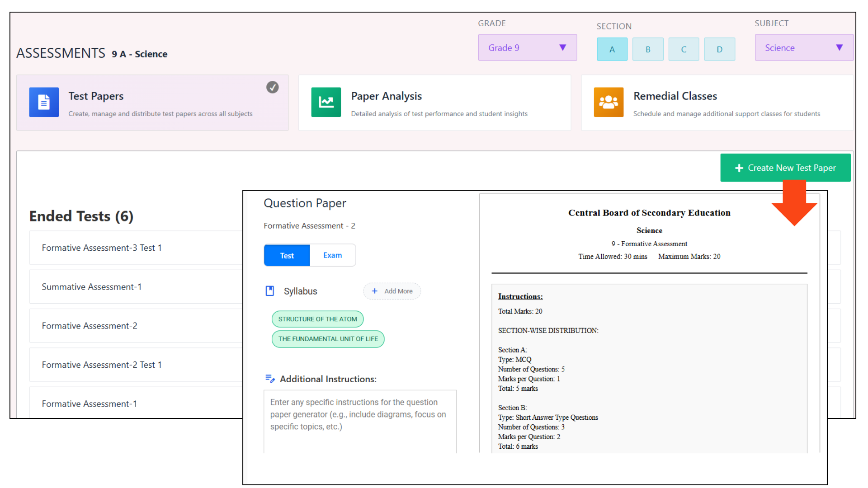
Task: Open the Paper Analysis card
Action: [434, 103]
